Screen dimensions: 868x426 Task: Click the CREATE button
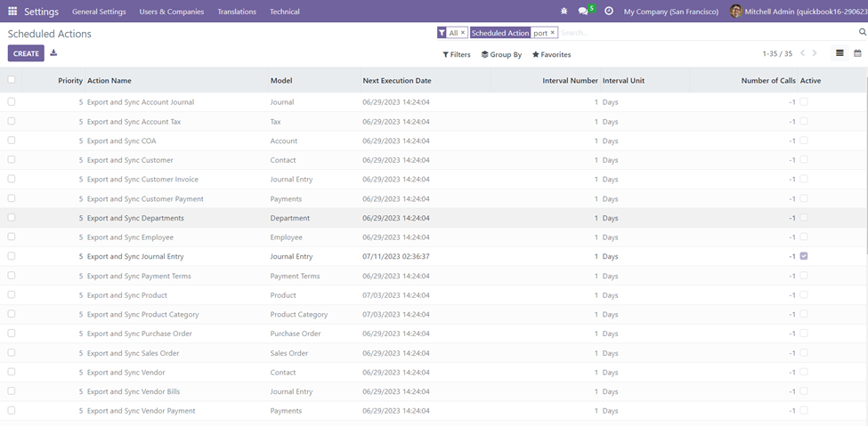(26, 53)
